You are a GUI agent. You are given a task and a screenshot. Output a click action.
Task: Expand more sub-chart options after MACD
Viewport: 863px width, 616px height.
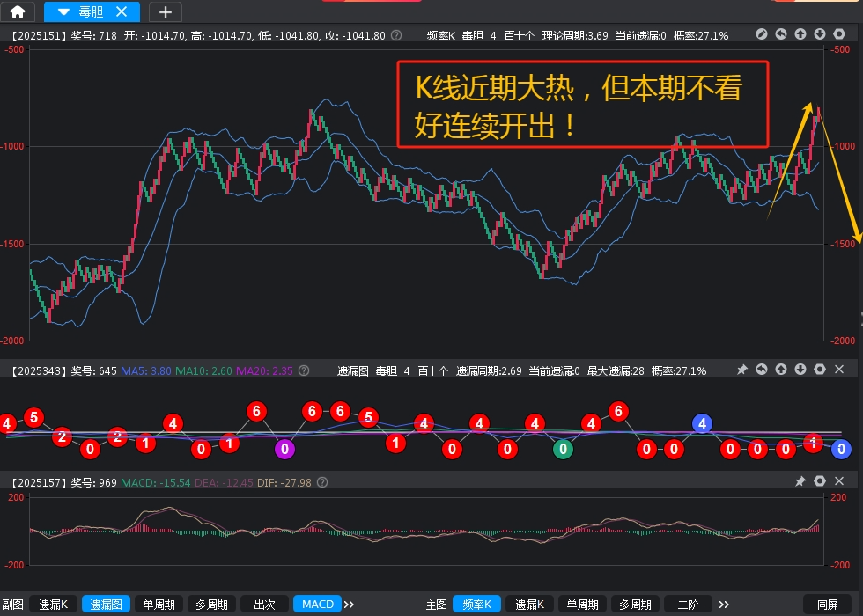(x=350, y=605)
